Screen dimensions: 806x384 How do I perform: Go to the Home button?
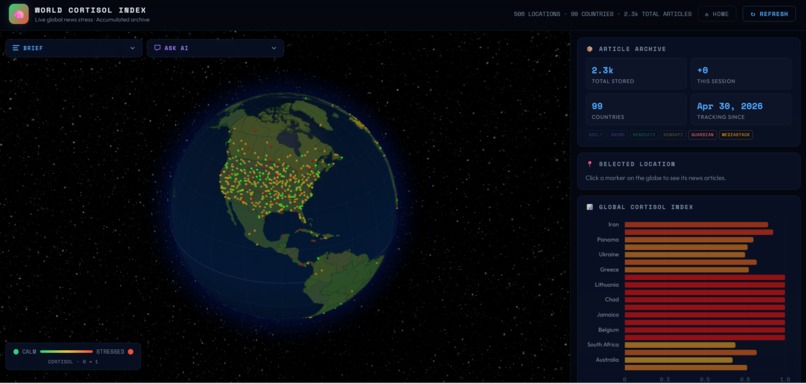coord(717,14)
